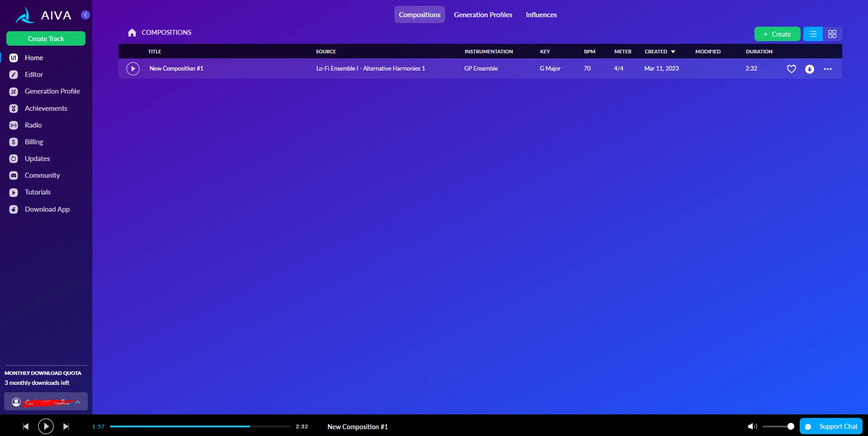Skip to the next track
Image resolution: width=868 pixels, height=436 pixels.
coord(66,427)
